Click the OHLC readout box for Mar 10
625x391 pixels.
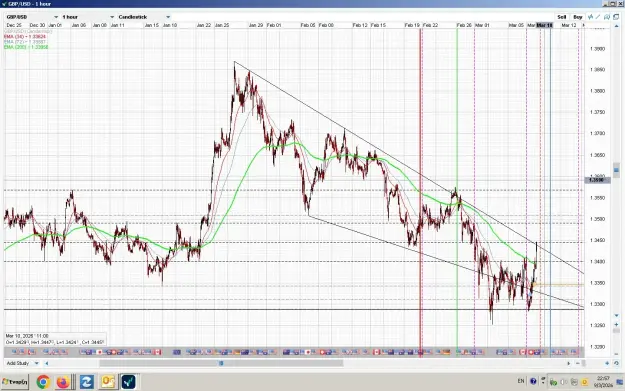pyautogui.click(x=55, y=339)
